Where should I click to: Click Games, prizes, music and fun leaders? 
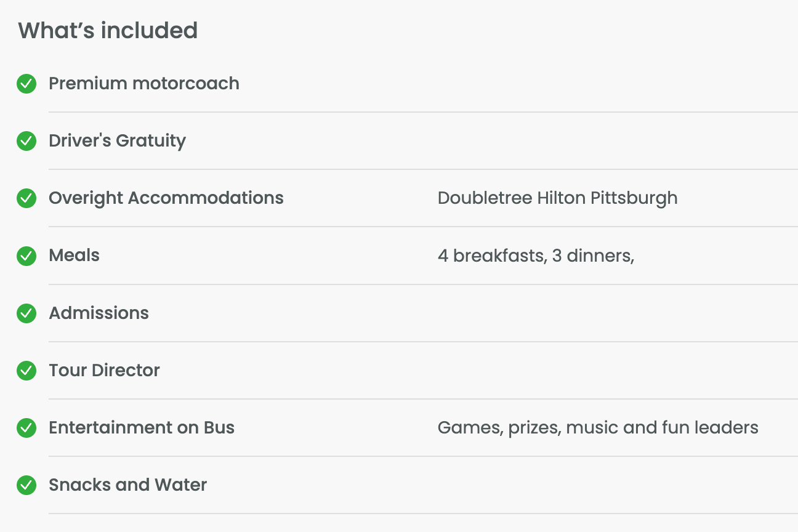597,427
